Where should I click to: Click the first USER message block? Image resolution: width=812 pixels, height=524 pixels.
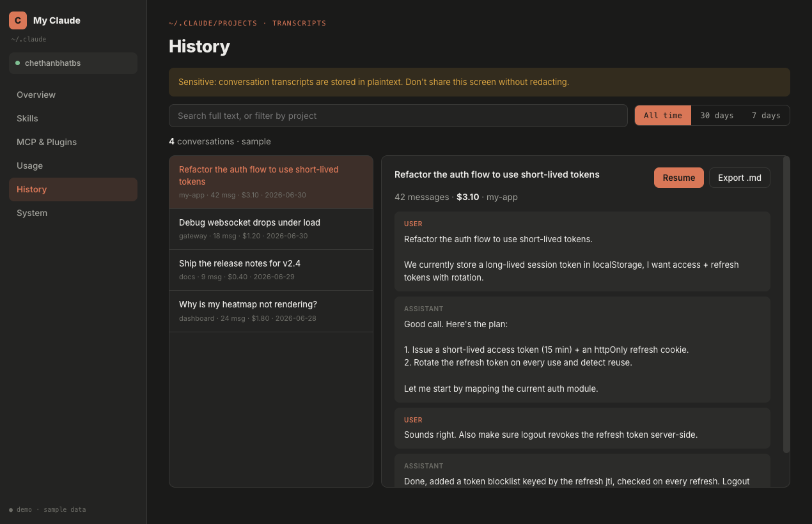pos(582,251)
